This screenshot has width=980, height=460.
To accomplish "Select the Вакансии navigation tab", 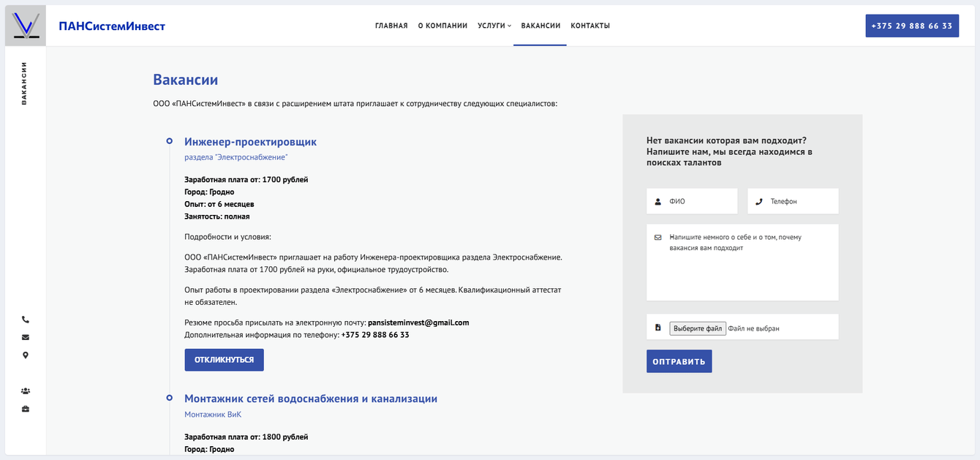I will pyautogui.click(x=540, y=26).
